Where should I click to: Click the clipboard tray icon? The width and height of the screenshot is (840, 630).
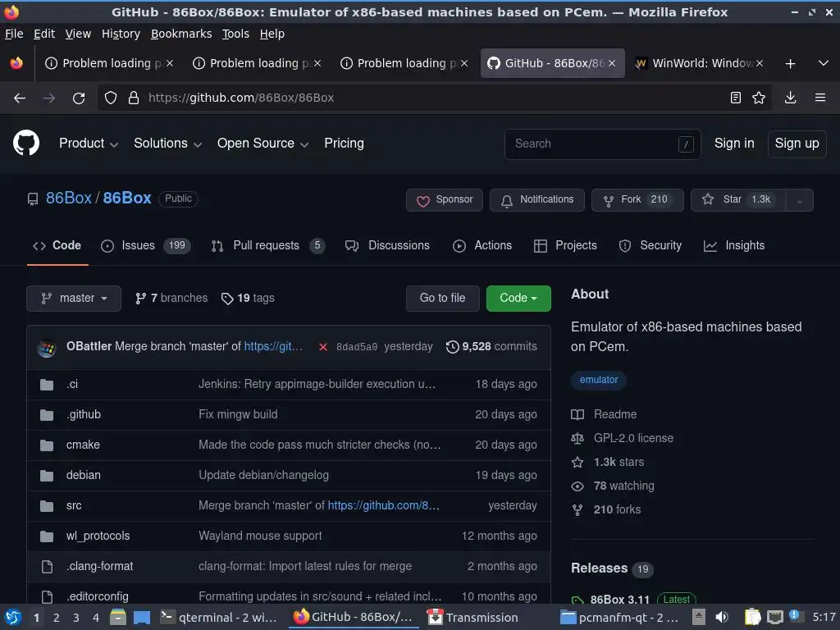753,617
